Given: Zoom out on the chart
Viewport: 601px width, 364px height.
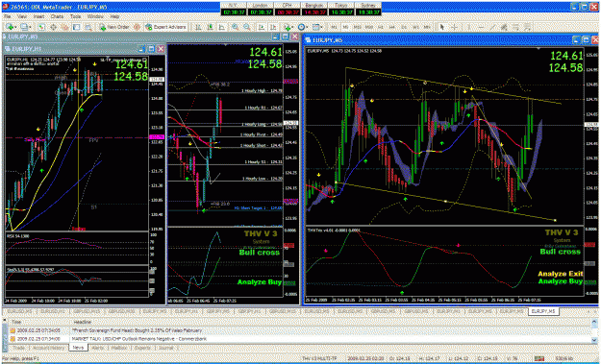Looking at the screenshot, I should click(x=247, y=27).
